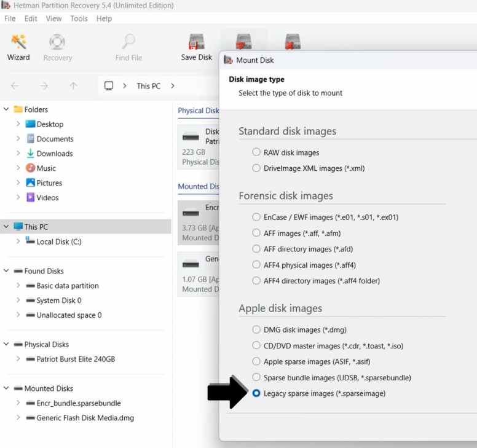
Task: Click the Unallocated space 0 disk icon
Action: tap(30, 315)
